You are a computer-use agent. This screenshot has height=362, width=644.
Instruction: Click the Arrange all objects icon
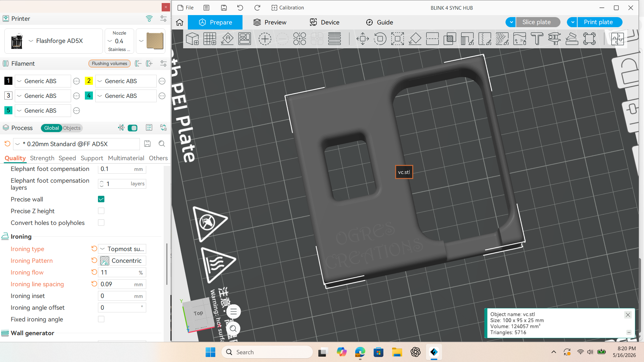[245, 39]
